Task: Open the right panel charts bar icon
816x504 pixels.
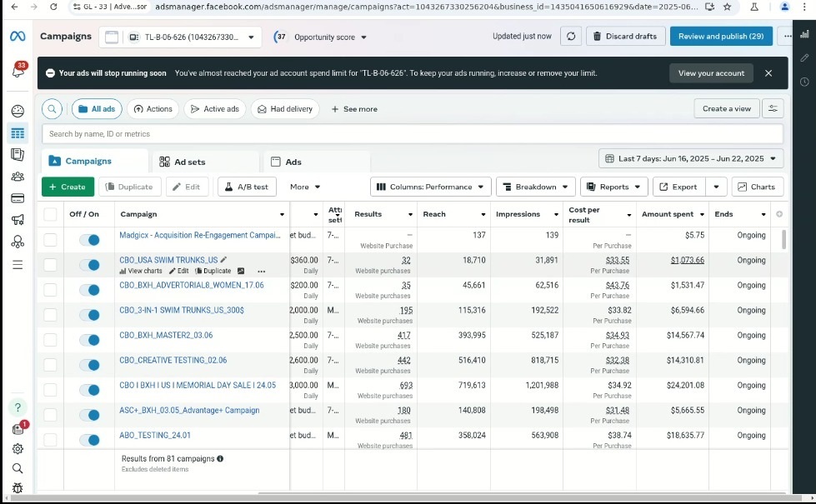Action: pos(804,34)
